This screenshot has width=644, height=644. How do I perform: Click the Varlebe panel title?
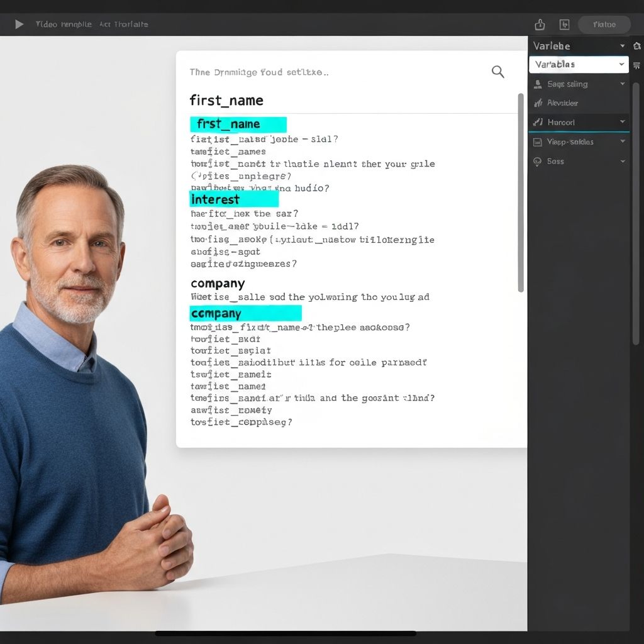552,46
